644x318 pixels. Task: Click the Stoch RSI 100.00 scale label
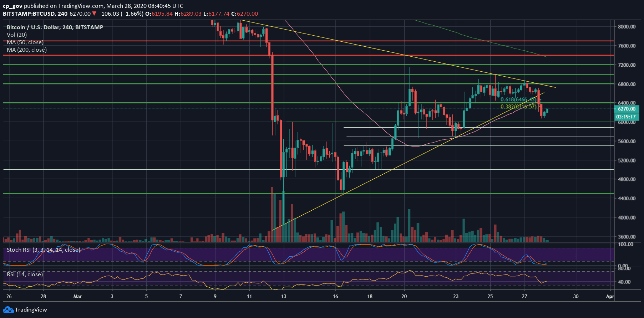coord(625,244)
